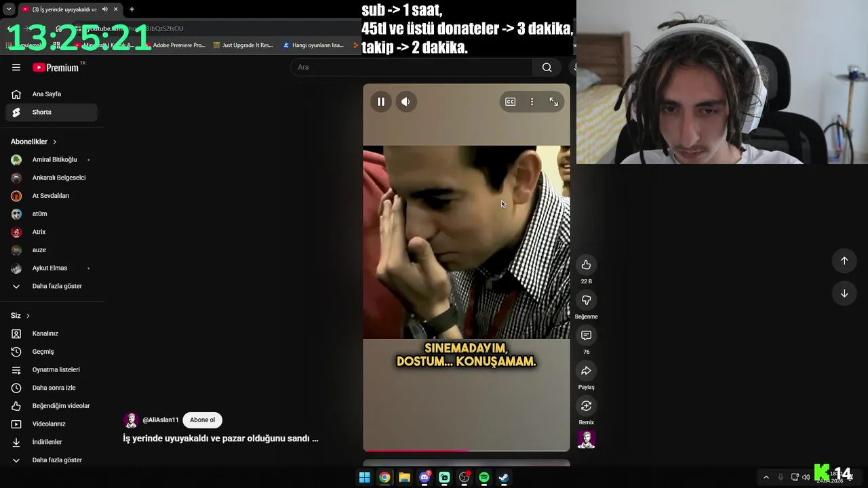Open Kanalınız page

pos(52,333)
